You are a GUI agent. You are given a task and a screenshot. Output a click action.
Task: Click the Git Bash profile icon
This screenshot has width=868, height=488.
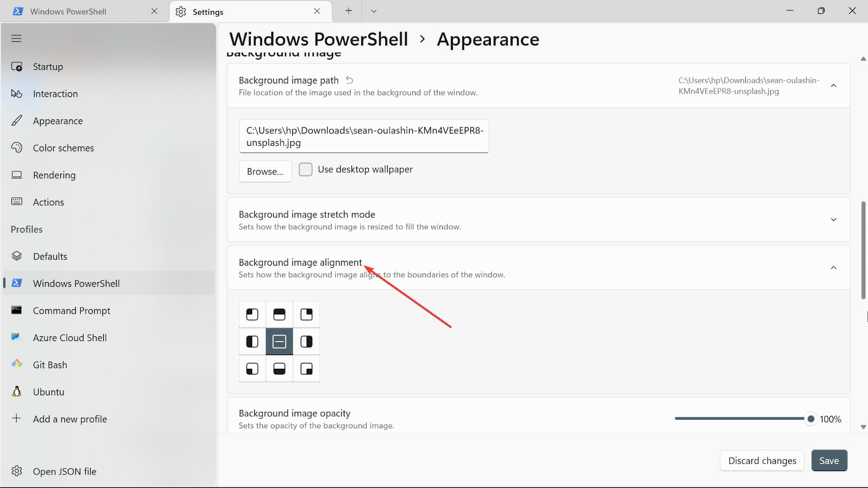coord(17,364)
